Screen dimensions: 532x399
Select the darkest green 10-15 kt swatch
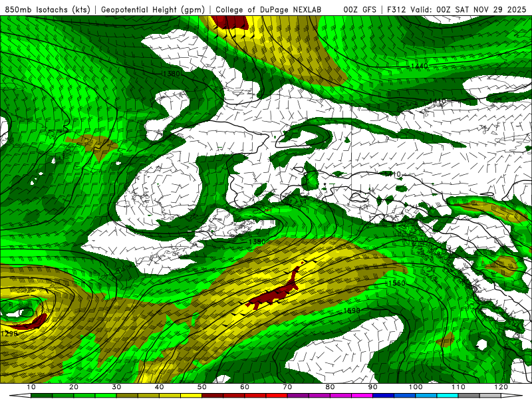click(41, 396)
